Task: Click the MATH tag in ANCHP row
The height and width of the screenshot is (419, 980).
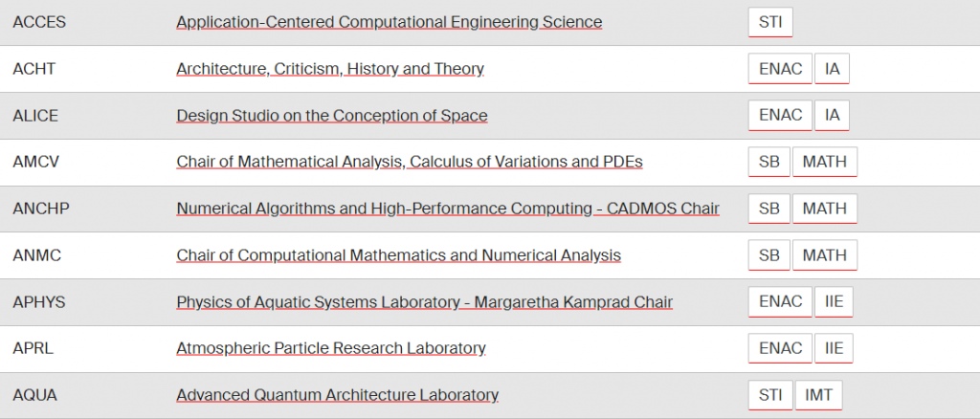Action: pyautogui.click(x=824, y=209)
